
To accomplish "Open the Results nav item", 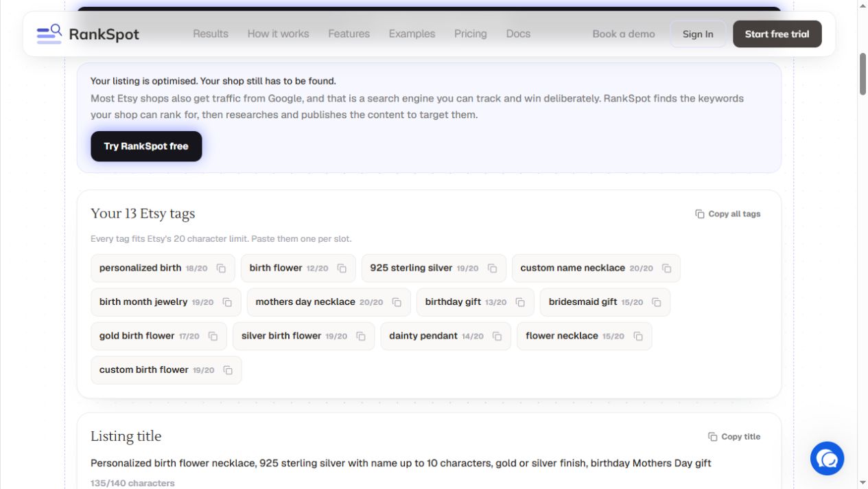I will point(211,34).
